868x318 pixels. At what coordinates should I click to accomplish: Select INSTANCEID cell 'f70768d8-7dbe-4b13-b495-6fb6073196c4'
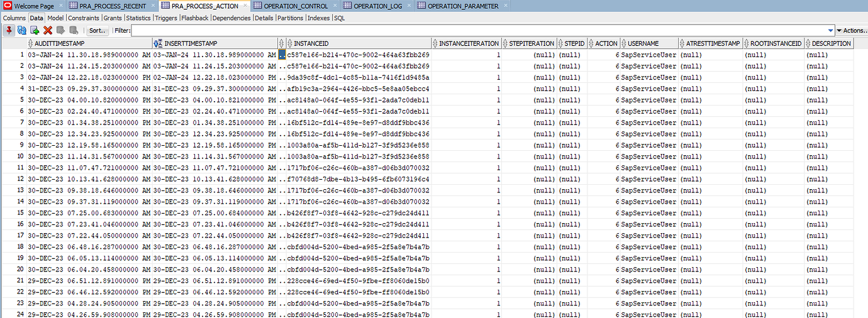pyautogui.click(x=359, y=179)
